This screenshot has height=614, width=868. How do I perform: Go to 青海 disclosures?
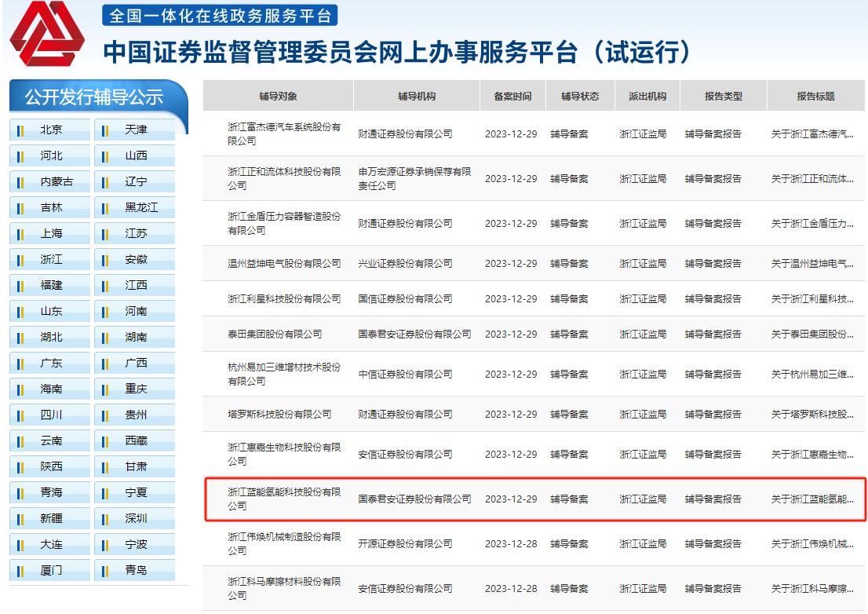click(x=49, y=493)
